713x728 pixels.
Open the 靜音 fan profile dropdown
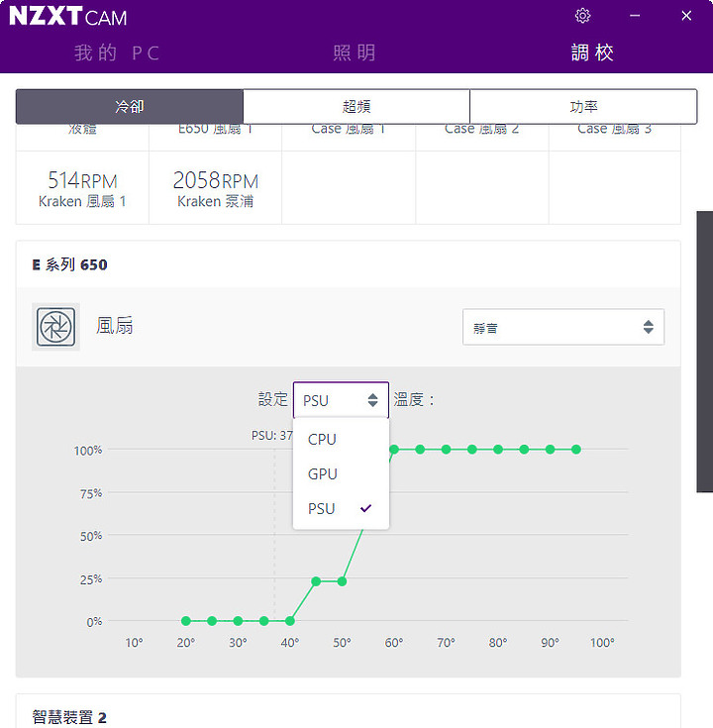(563, 327)
